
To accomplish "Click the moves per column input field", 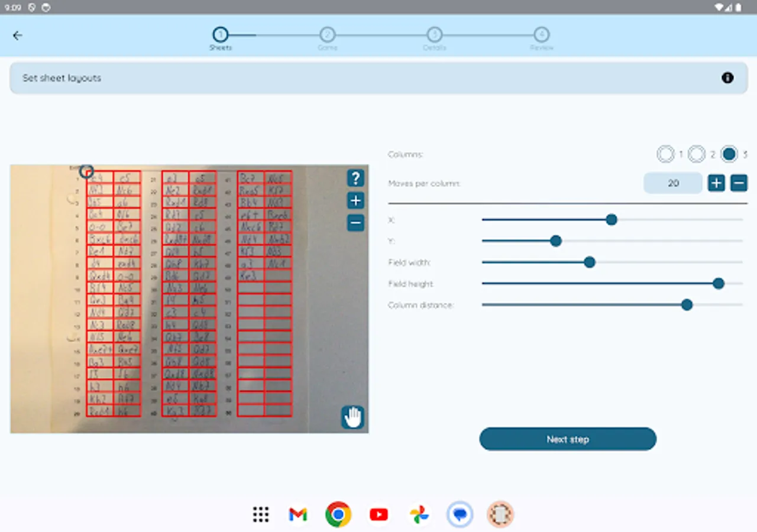I will pyautogui.click(x=673, y=183).
